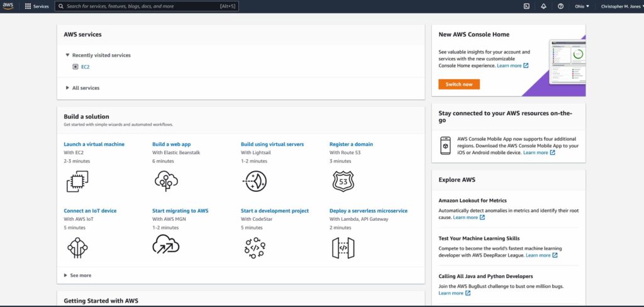Click 'Getting Started with AWS' heading
The height and width of the screenshot is (307, 644).
tap(101, 301)
